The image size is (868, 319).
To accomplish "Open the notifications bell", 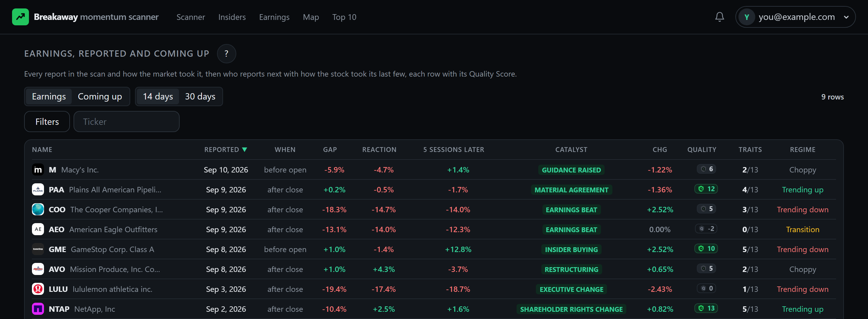I will coord(719,17).
